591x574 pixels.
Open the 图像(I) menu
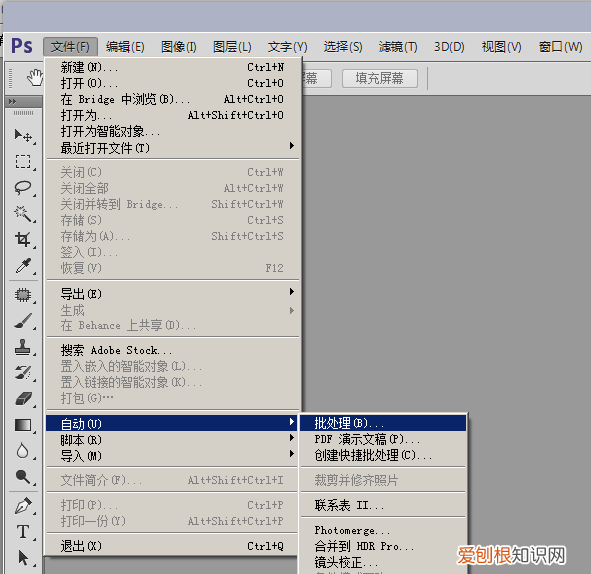coord(179,47)
